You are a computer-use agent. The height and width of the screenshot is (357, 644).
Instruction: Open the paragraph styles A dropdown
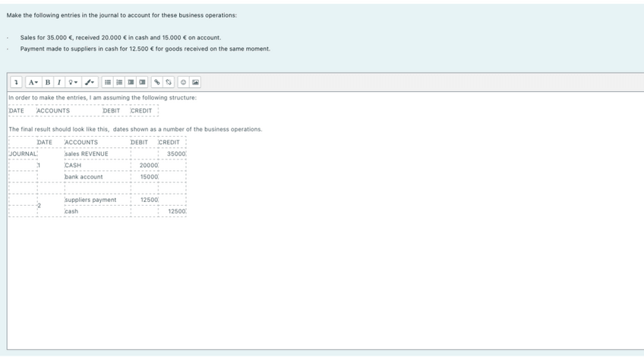(x=33, y=82)
